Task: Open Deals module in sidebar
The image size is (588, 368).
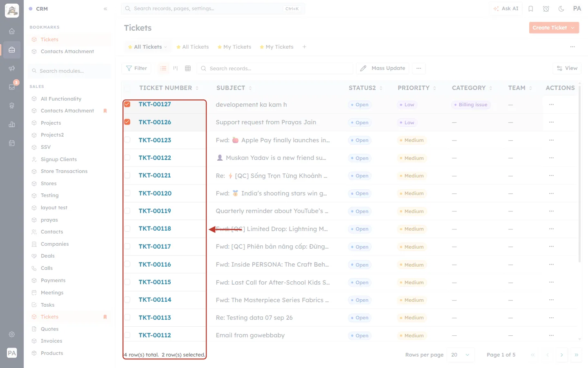Action: 47,256
